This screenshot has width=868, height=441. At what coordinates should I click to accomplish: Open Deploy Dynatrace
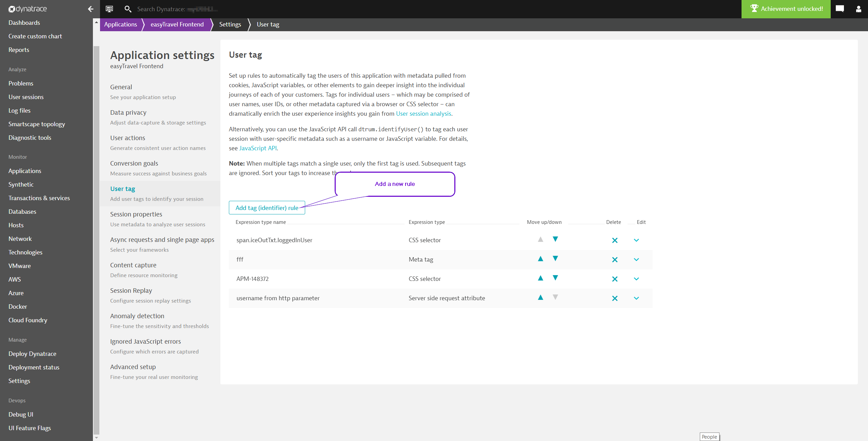[32, 354]
